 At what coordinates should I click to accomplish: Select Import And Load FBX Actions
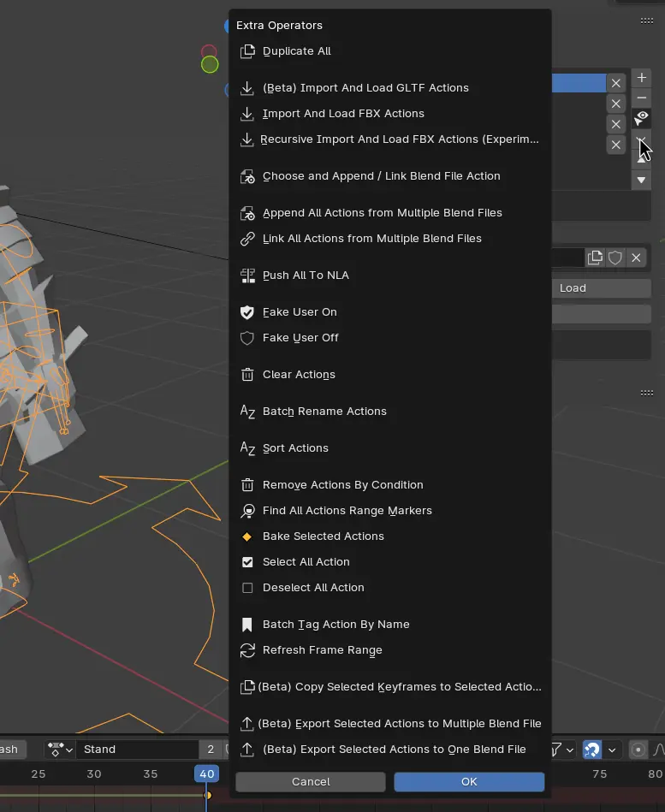tap(343, 114)
